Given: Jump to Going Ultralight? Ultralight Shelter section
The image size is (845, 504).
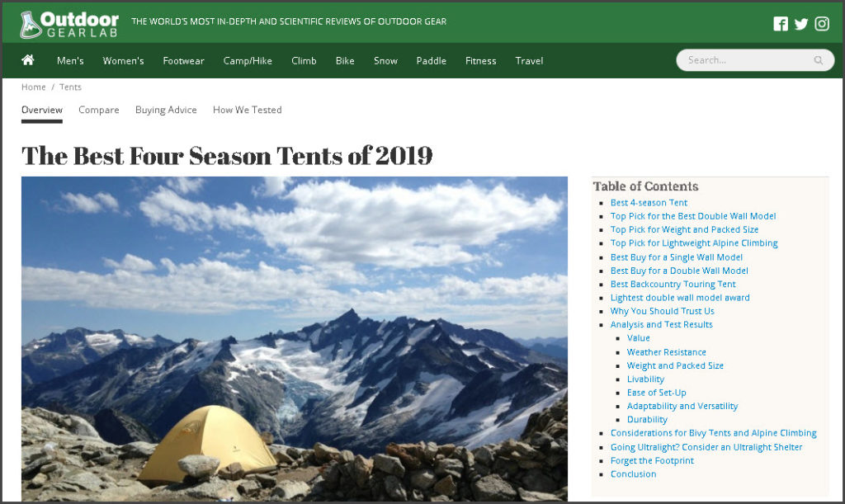Looking at the screenshot, I should coord(706,447).
